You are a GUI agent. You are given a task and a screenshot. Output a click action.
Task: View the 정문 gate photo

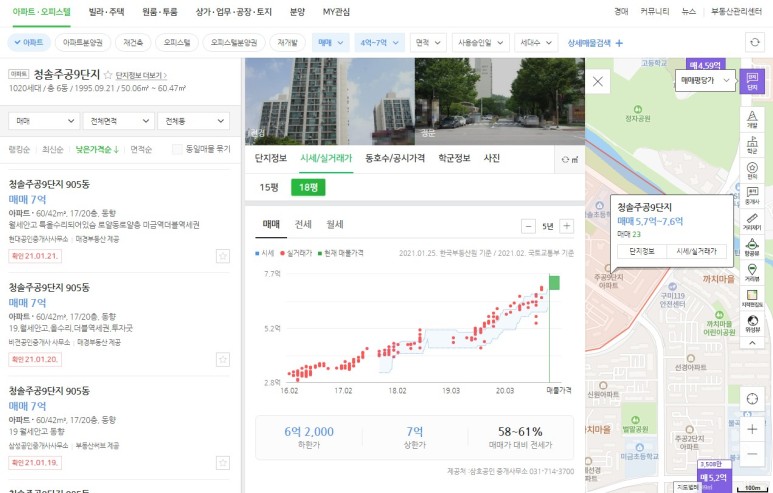point(500,102)
